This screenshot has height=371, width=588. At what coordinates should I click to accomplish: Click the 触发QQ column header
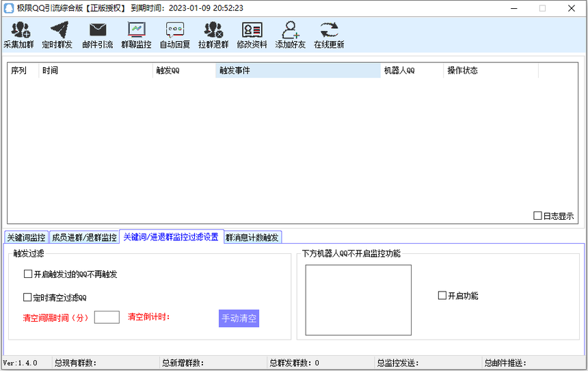184,71
